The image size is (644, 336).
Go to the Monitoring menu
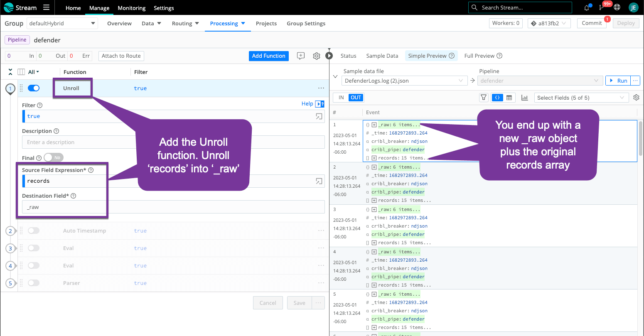[132, 8]
